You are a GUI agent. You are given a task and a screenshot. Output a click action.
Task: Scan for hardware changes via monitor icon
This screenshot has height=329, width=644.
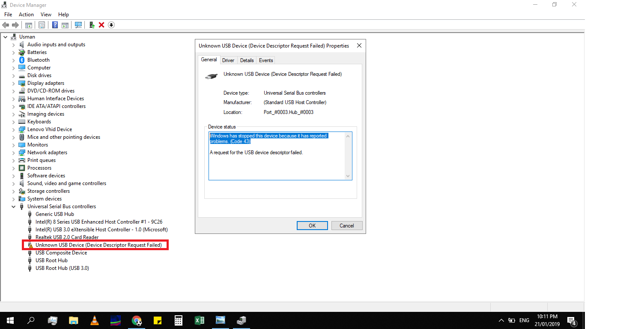[78, 25]
